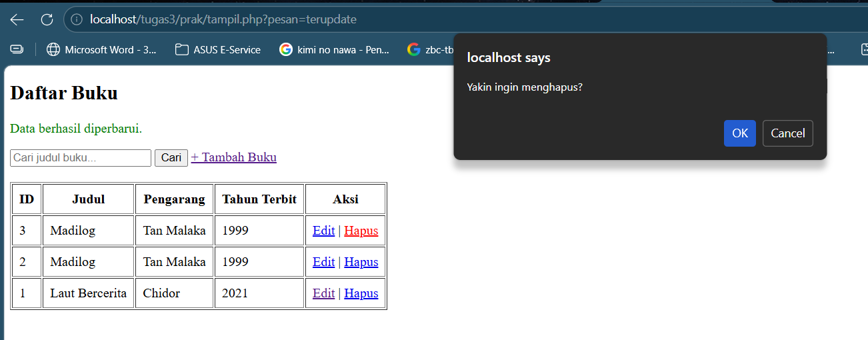Viewport: 868px width, 340px height.
Task: Click the Cari judul buku search field
Action: pos(81,158)
